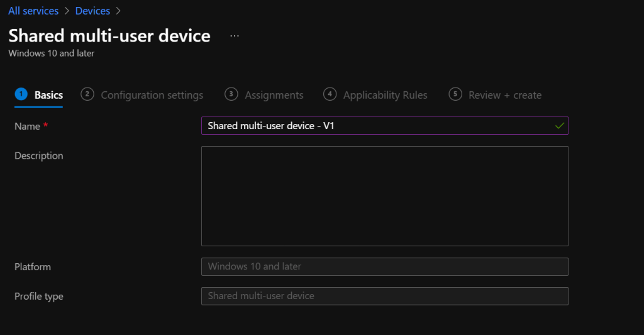Viewport: 644px width, 335px height.
Task: Click the step 3 number circle
Action: pos(231,94)
